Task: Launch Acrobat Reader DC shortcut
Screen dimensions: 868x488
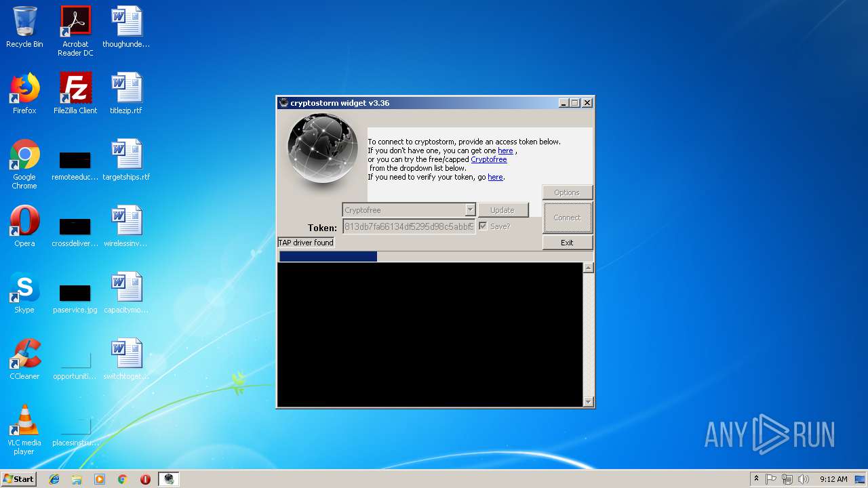Action: (x=75, y=31)
